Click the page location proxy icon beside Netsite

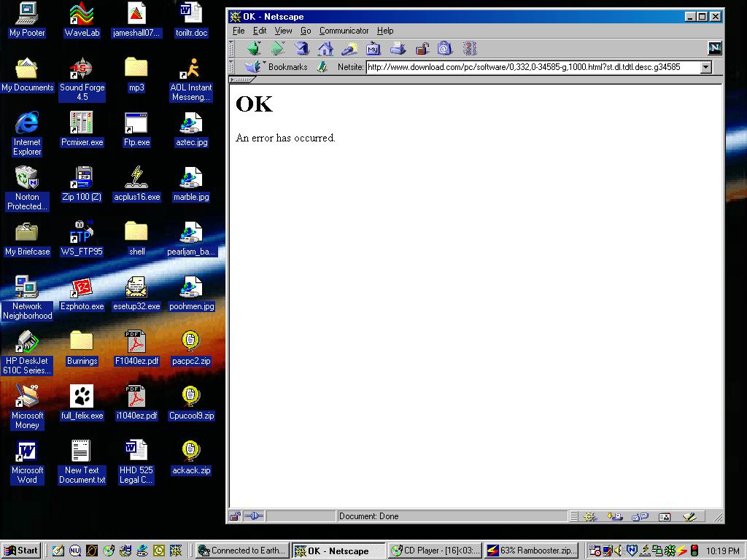(x=322, y=67)
